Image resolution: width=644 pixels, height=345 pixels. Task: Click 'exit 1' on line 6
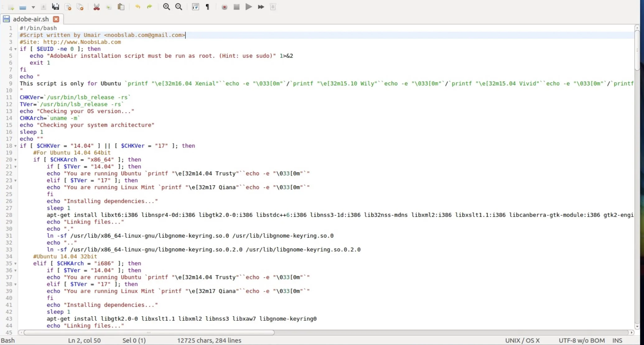point(40,63)
